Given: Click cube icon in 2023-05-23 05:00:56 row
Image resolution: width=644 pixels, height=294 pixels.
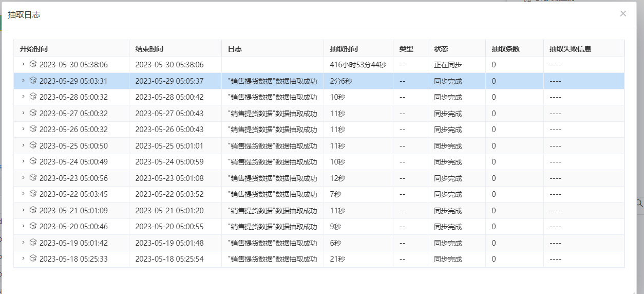Looking at the screenshot, I should coord(33,178).
